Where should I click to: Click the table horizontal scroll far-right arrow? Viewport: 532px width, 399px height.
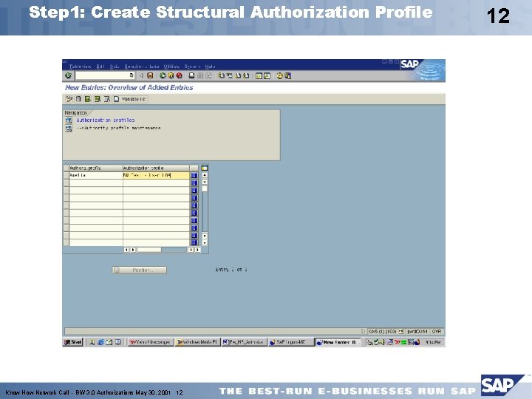197,250
